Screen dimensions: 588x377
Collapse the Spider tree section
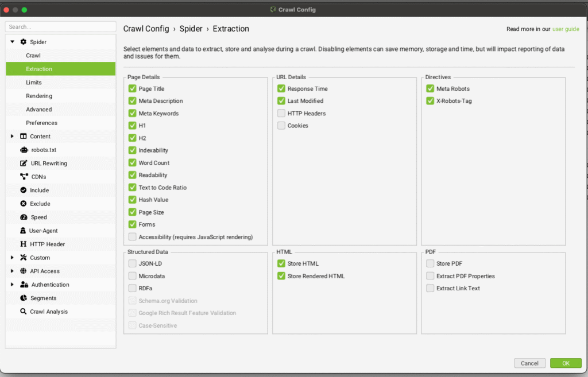[12, 42]
